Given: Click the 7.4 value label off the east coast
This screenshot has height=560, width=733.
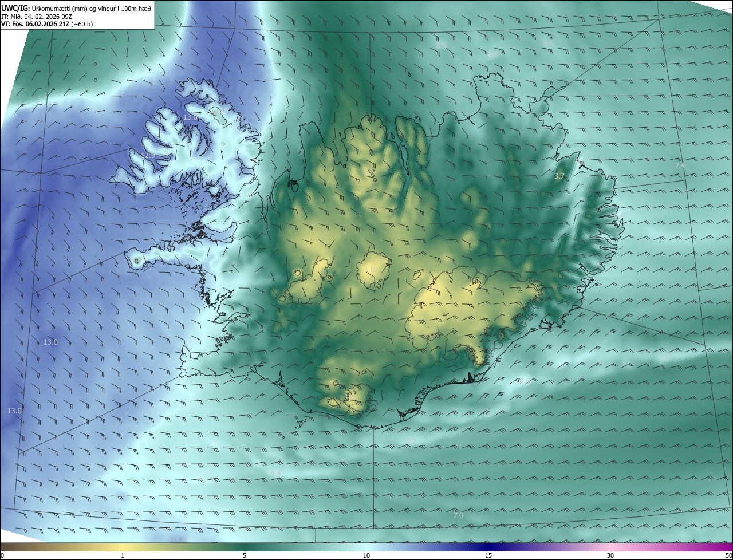Looking at the screenshot, I should click(680, 165).
